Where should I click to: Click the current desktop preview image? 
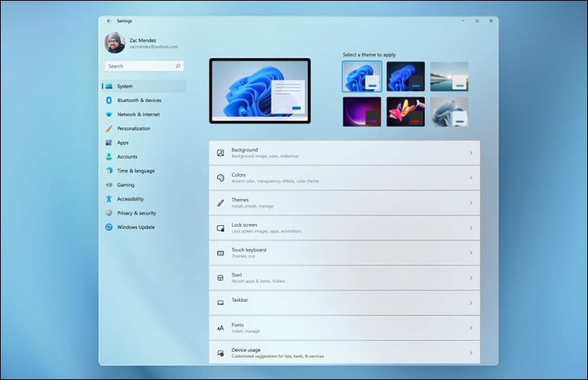pos(260,91)
